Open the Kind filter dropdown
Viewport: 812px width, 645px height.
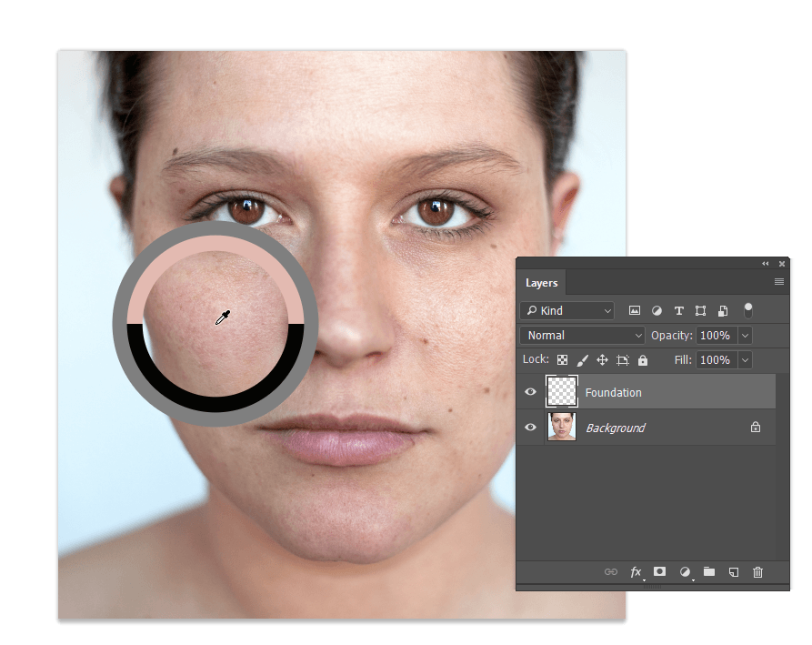[x=567, y=310]
